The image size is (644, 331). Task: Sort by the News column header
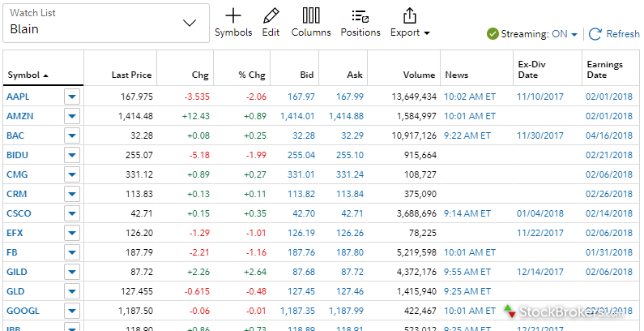coord(456,75)
